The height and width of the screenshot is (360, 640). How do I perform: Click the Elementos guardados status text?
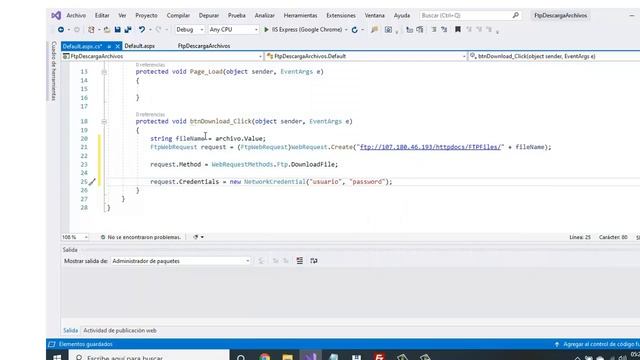[85, 344]
